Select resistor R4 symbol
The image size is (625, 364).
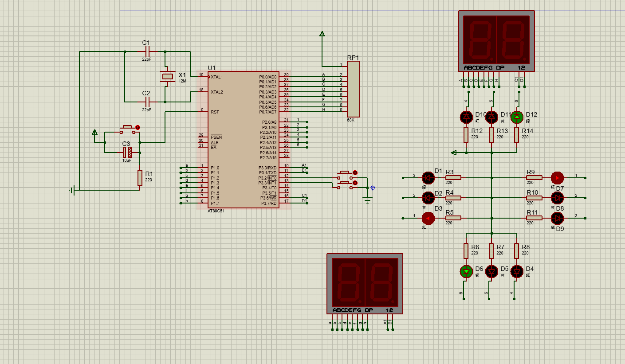click(x=453, y=198)
